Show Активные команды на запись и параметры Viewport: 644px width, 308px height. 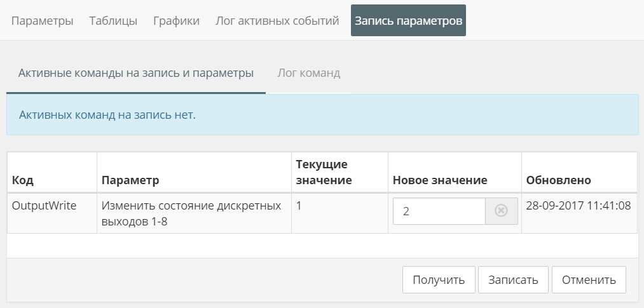pos(136,73)
